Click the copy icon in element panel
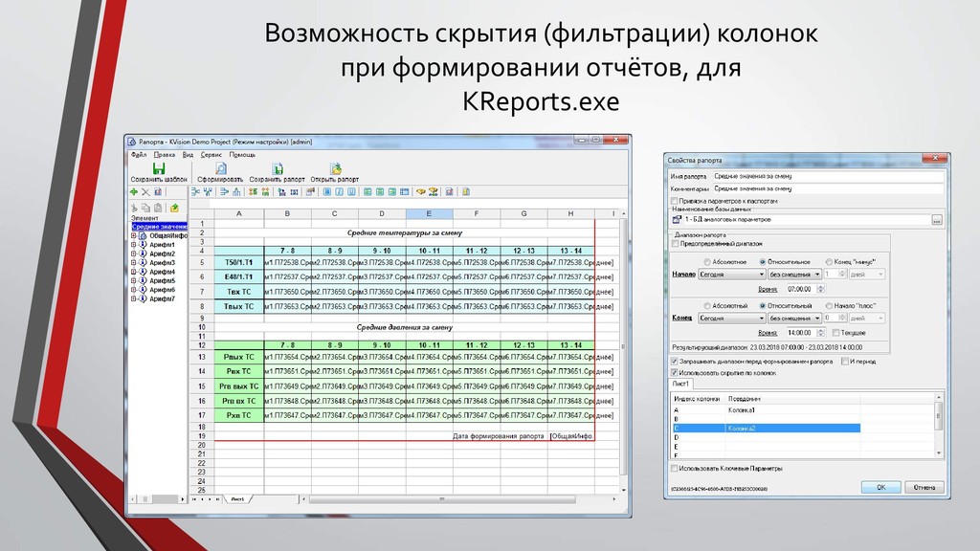The image size is (980, 551). coord(145,208)
